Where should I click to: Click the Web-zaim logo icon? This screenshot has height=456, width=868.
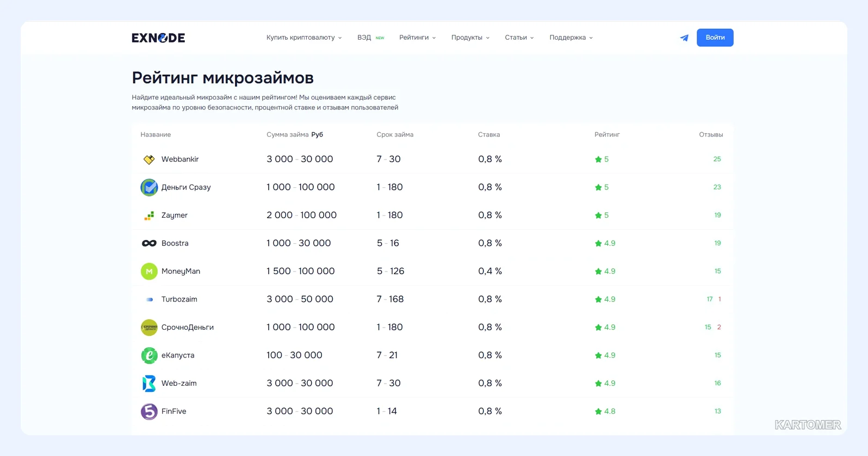click(149, 383)
